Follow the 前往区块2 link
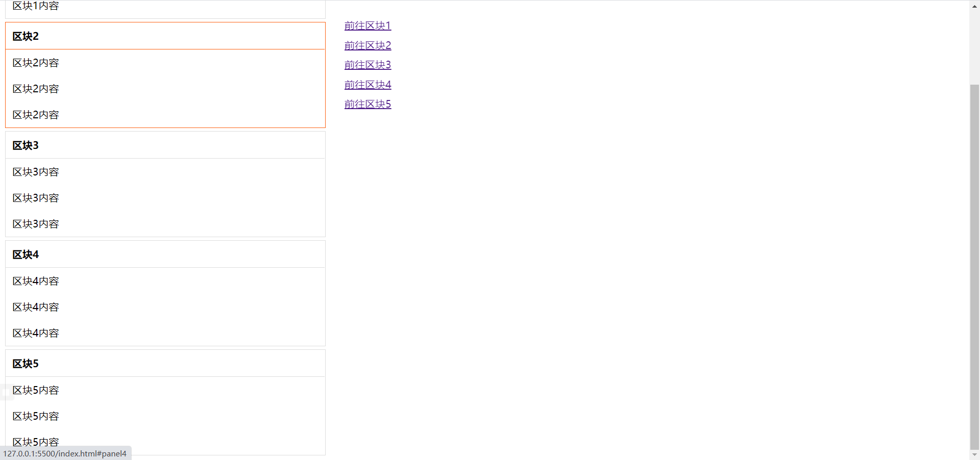This screenshot has height=460, width=980. [367, 45]
